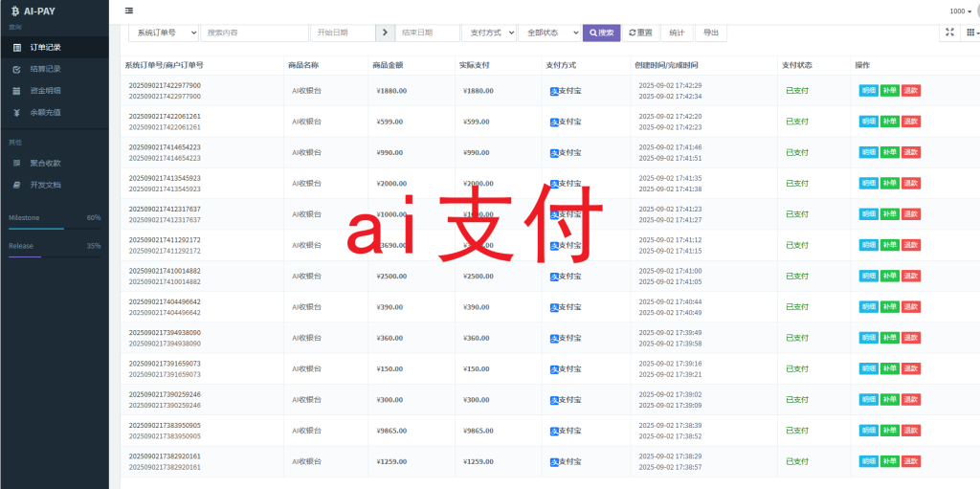
Task: Click 退款 for order 2025090217382920161
Action: tap(911, 461)
